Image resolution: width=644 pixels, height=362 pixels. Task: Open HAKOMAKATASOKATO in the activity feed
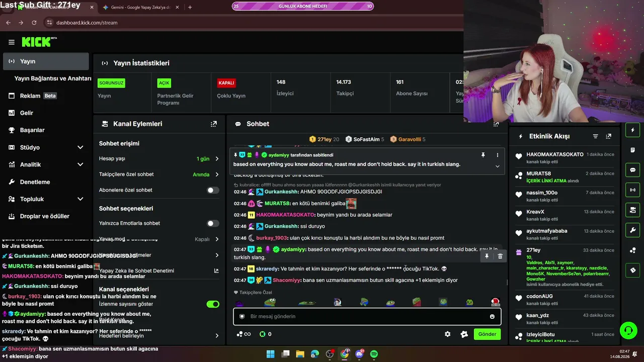[555, 154]
